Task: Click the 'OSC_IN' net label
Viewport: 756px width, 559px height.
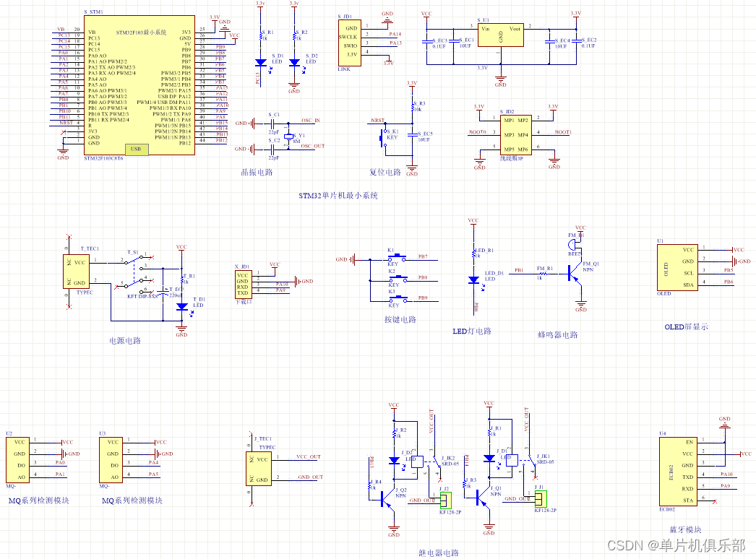Action: click(x=311, y=121)
